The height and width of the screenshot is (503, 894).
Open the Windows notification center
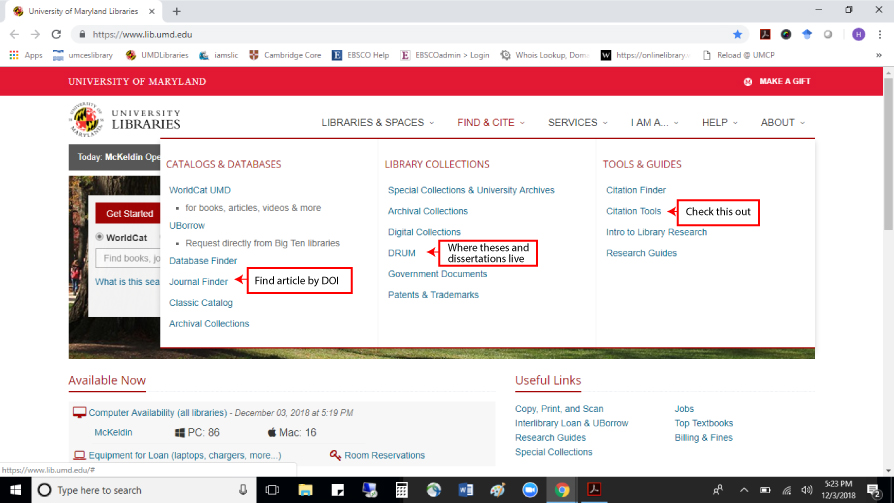click(874, 490)
